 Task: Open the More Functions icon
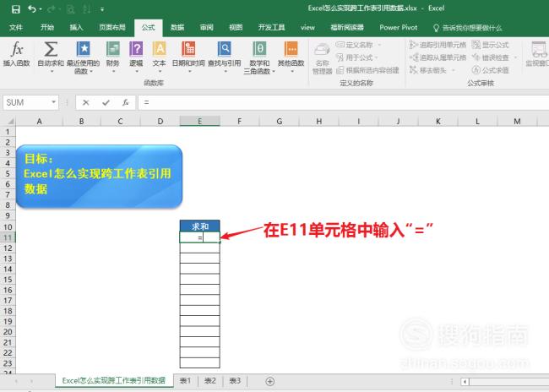point(291,49)
